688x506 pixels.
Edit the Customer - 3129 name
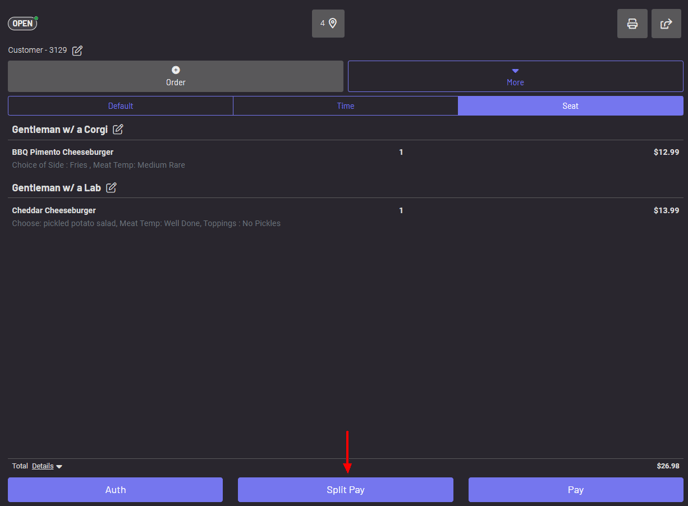77,50
